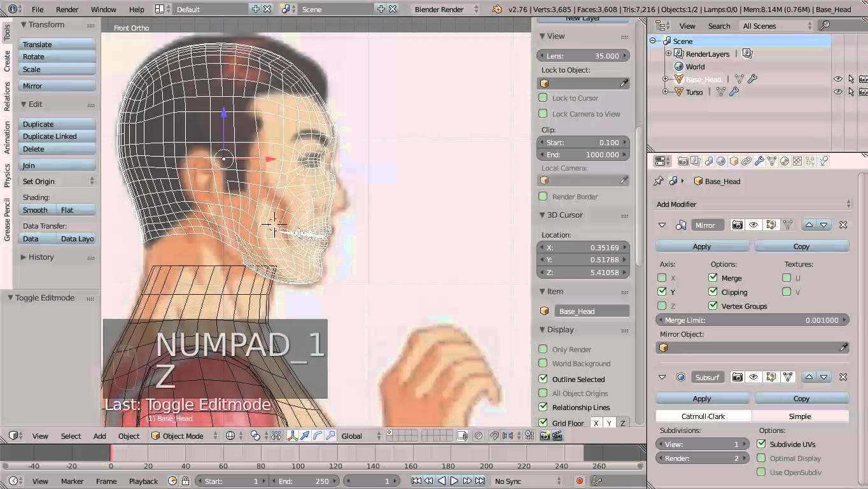Enable the Z axis checkbox on Mirror modifier
Image resolution: width=868 pixels, height=489 pixels.
[662, 306]
